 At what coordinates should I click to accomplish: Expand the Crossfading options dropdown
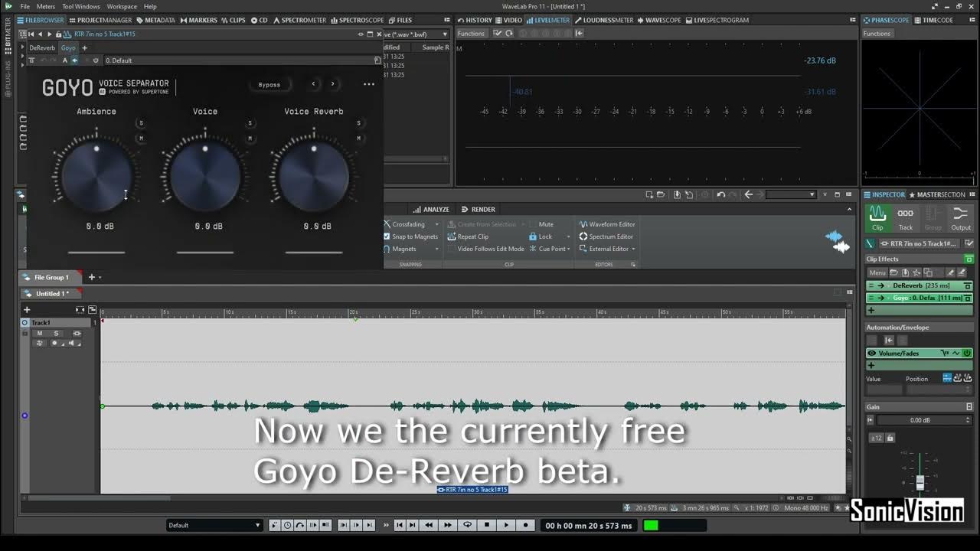pos(437,224)
